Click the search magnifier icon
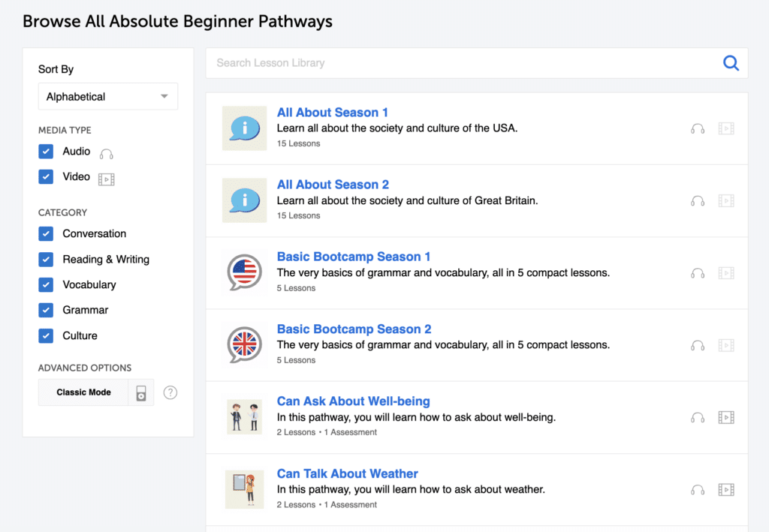769x532 pixels. click(x=731, y=63)
